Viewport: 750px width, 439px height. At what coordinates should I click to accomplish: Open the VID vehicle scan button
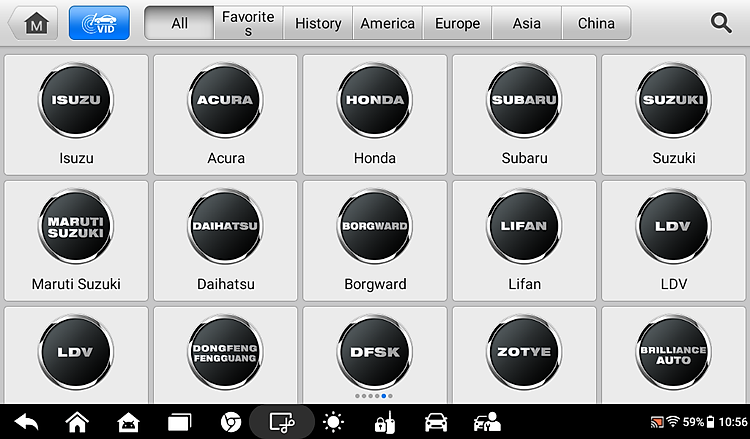[x=99, y=23]
